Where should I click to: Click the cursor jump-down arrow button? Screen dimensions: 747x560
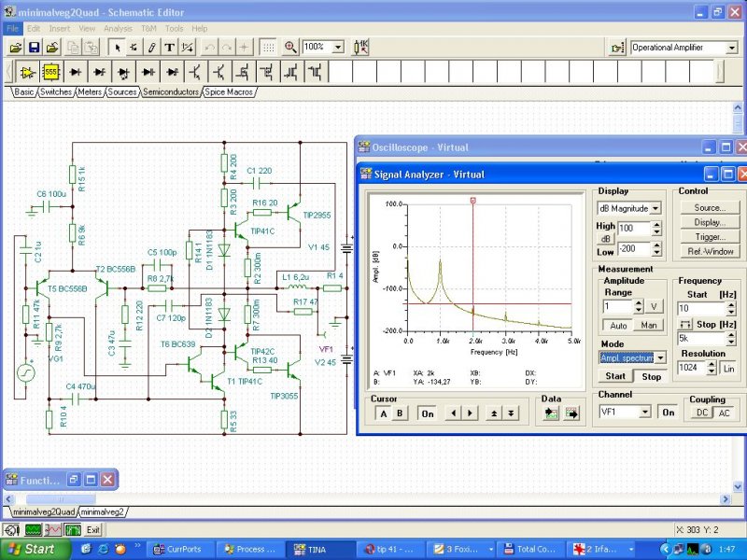point(511,413)
